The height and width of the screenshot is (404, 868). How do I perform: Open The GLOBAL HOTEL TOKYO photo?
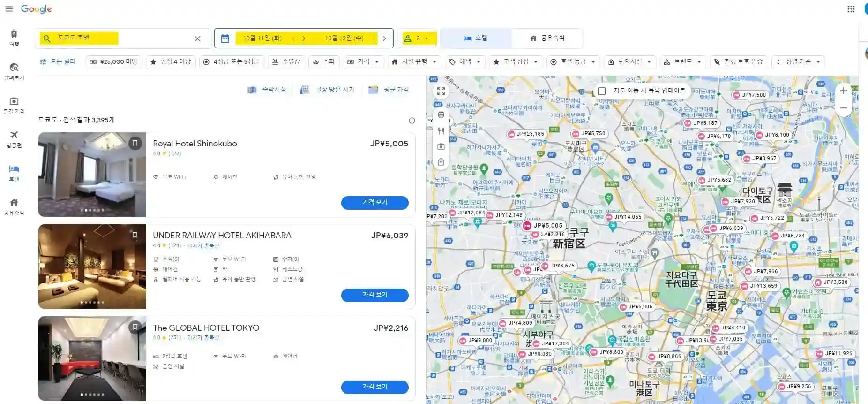pos(92,358)
